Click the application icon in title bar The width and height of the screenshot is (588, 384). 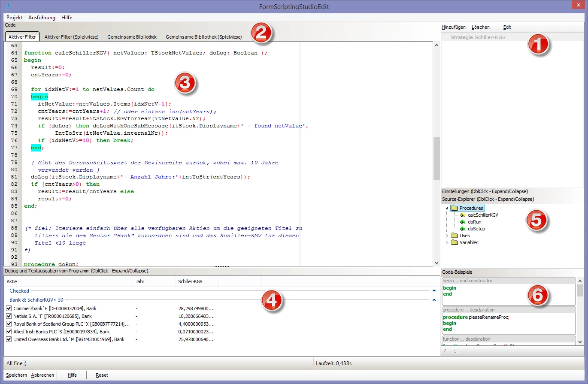pos(9,6)
